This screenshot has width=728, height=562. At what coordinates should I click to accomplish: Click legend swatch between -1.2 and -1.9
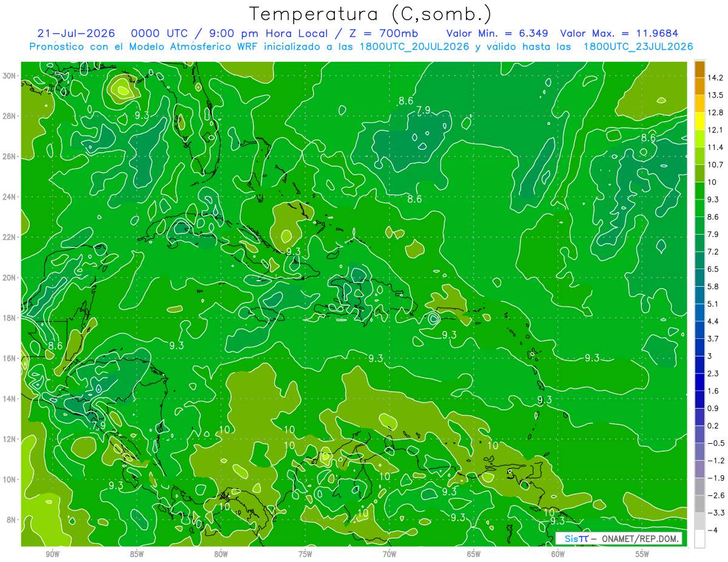point(699,469)
